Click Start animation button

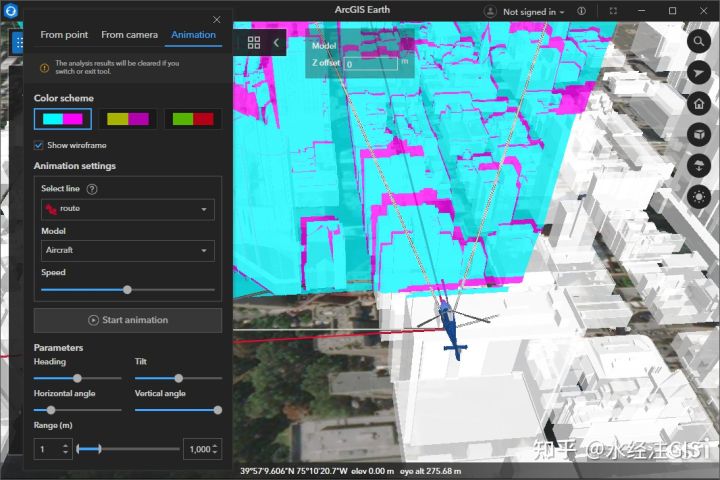tap(128, 320)
